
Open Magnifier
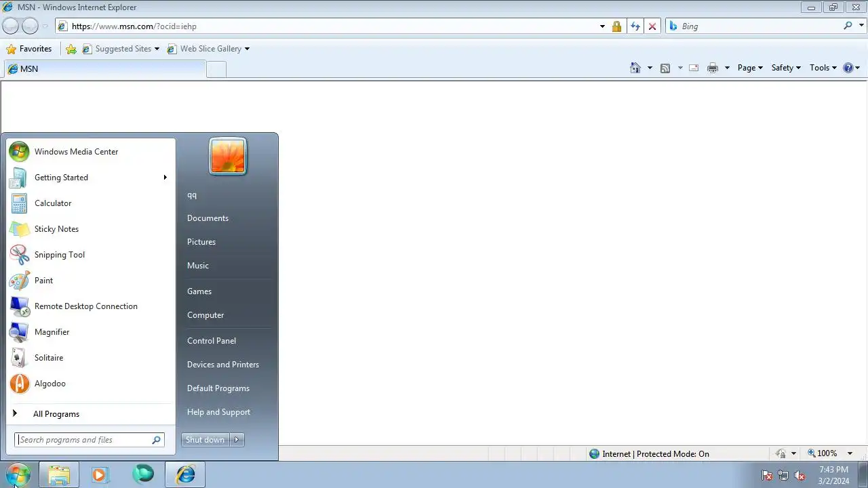(90, 332)
